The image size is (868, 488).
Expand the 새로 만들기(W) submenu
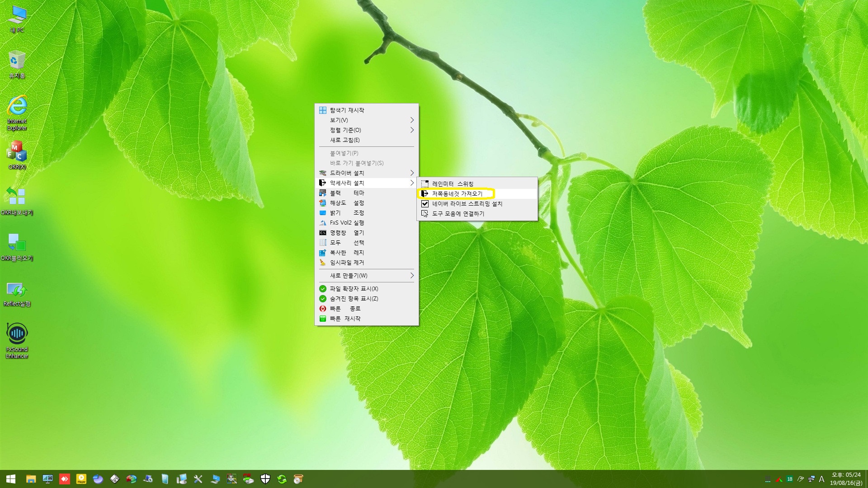pos(367,276)
